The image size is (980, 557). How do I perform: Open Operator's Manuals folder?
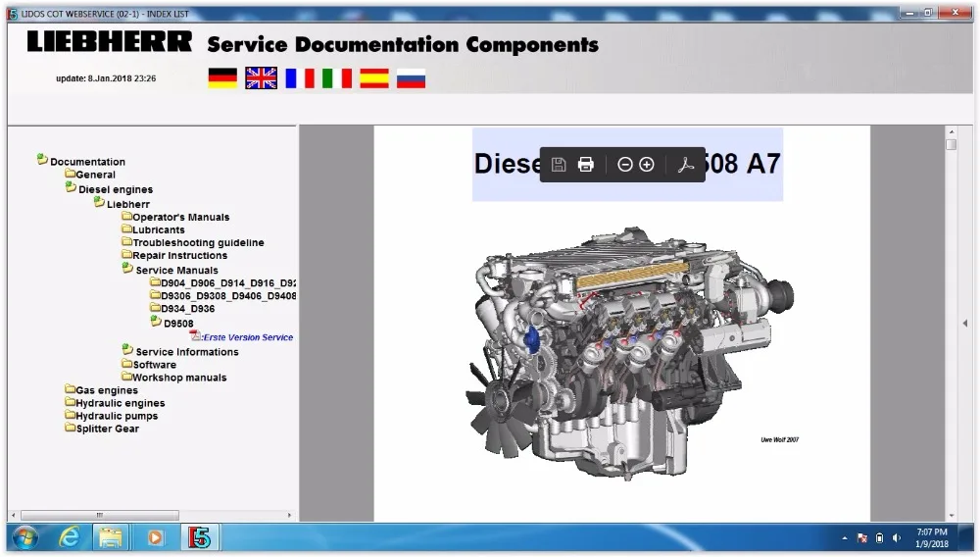coord(180,217)
